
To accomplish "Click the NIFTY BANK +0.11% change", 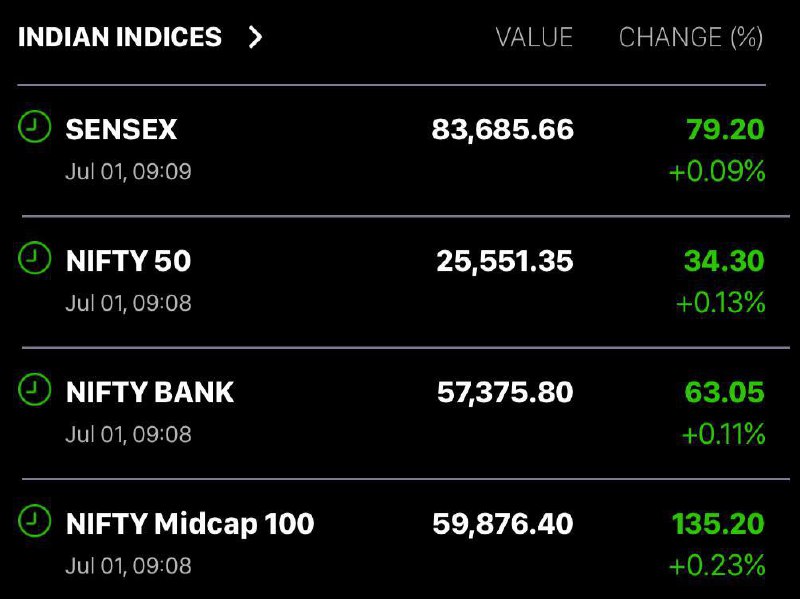I will coord(723,434).
